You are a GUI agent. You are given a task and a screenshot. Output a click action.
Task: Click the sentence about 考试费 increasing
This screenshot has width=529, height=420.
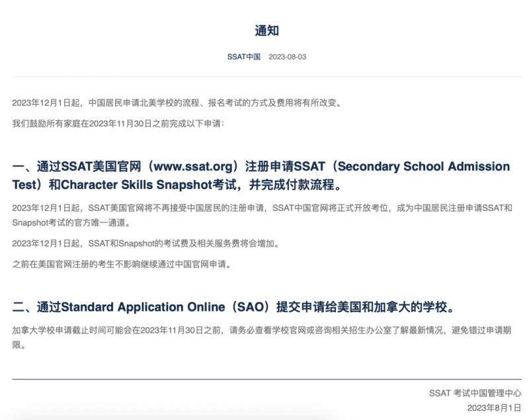[x=146, y=243]
